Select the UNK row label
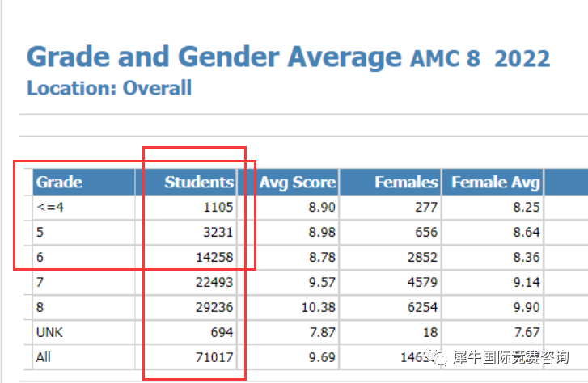The height and width of the screenshot is (383, 588). point(49,332)
